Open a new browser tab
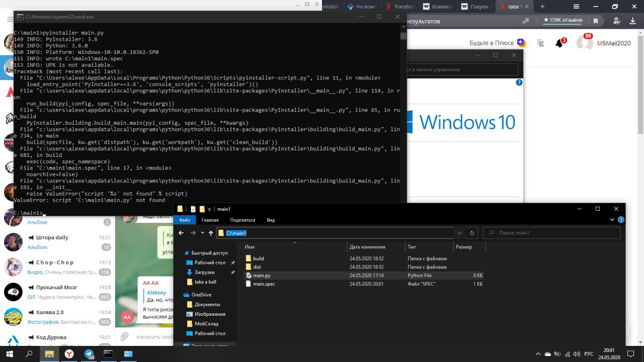This screenshot has height=362, width=644. click(542, 7)
